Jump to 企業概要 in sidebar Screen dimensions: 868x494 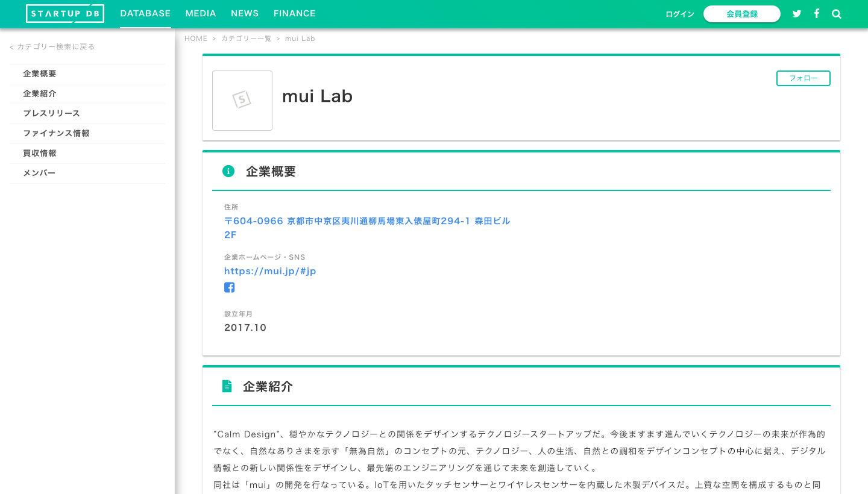[87, 73]
